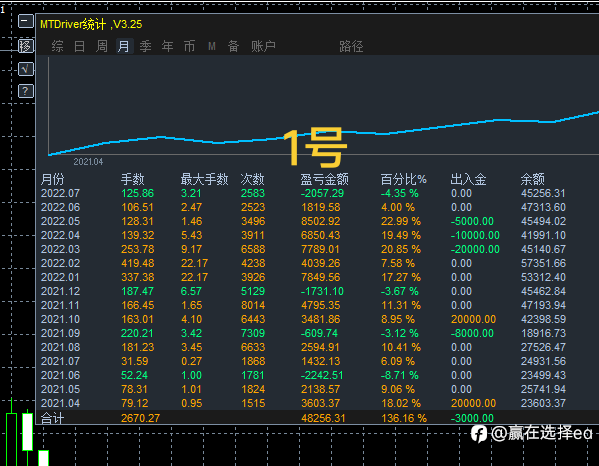This screenshot has width=599, height=466.
Task: Open the 周 weekly statistics tab
Action: pos(102,46)
